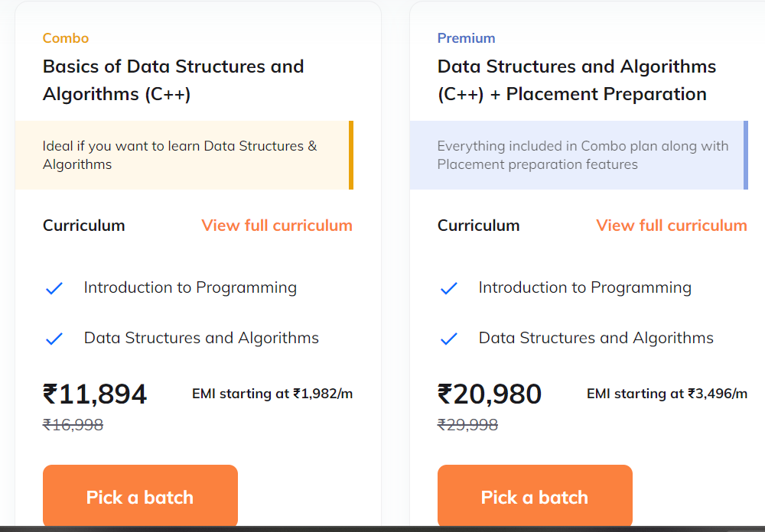Viewport: 765px width, 532px height.
Task: Pick a batch for the Combo plan
Action: [x=141, y=496]
